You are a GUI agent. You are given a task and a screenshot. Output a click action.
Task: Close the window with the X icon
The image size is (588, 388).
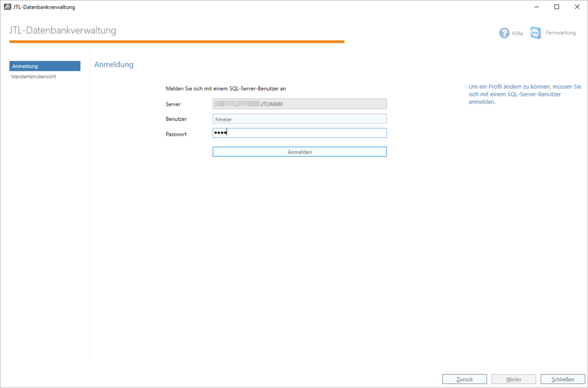(577, 7)
